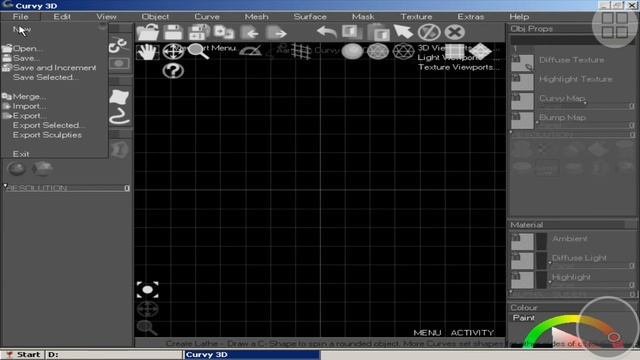Click the dimmed magnifier icon at viewport bottom
The image size is (640, 360).
coord(147,327)
